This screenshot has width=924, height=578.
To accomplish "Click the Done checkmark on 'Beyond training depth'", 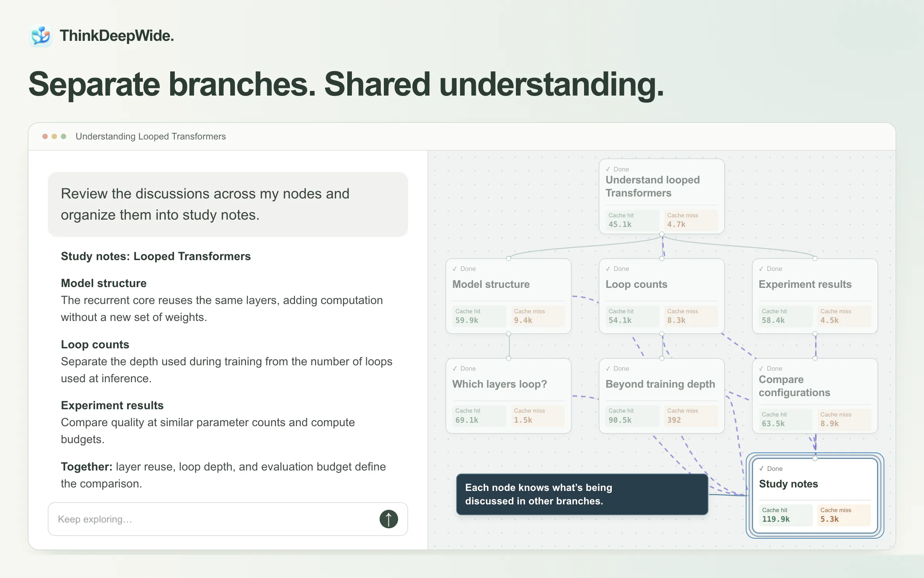I will click(608, 368).
